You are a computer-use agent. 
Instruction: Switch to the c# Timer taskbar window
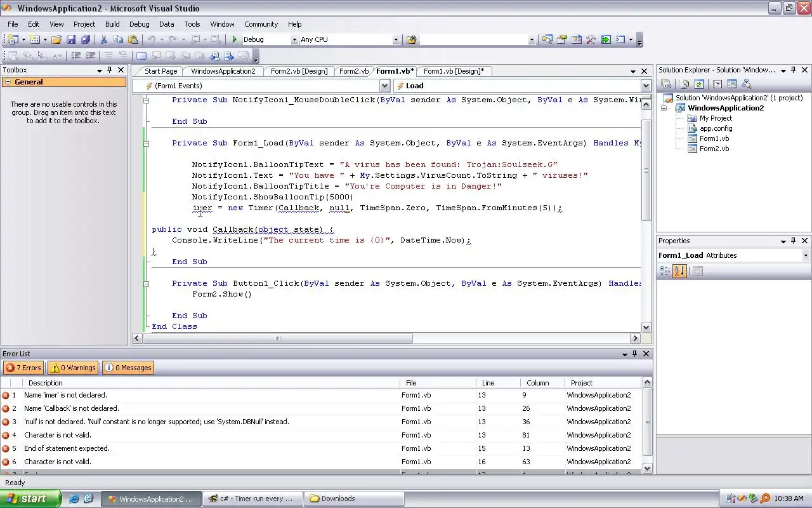254,498
